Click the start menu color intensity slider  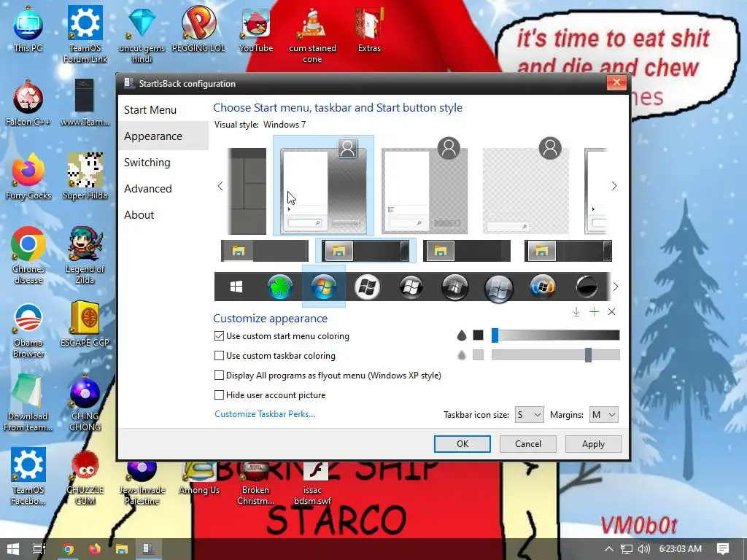pos(555,335)
